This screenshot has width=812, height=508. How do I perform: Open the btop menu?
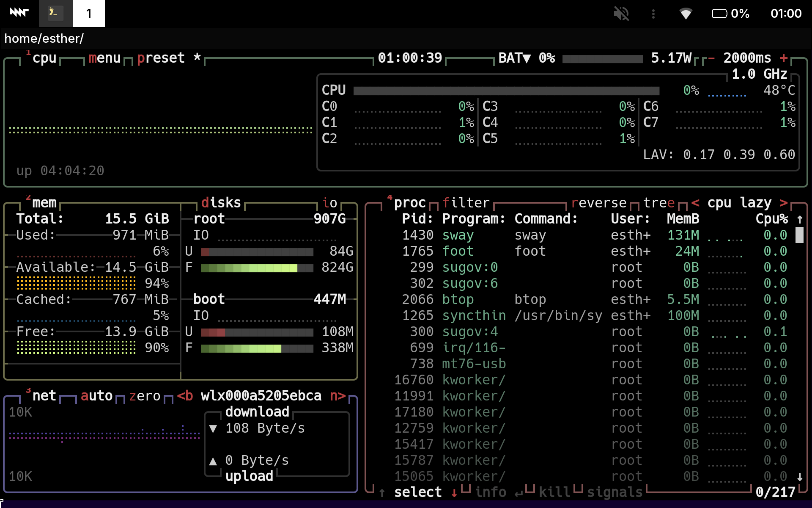pyautogui.click(x=105, y=58)
